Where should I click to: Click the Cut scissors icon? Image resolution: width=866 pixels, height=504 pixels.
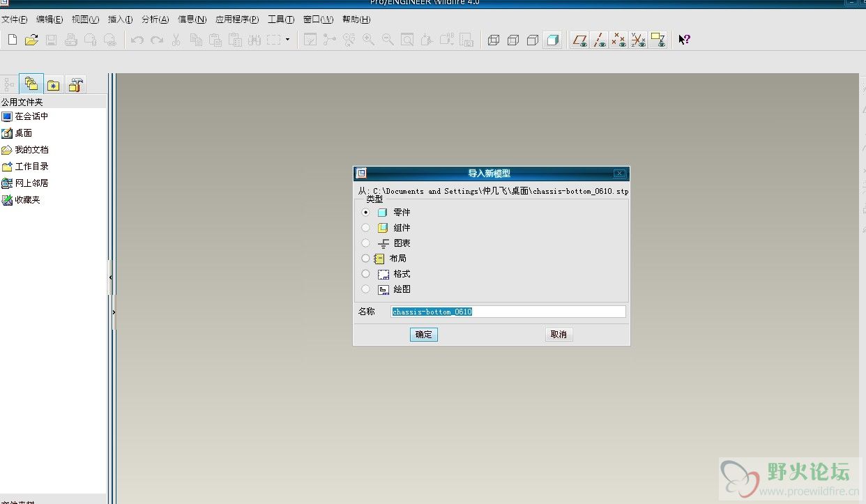(x=176, y=40)
